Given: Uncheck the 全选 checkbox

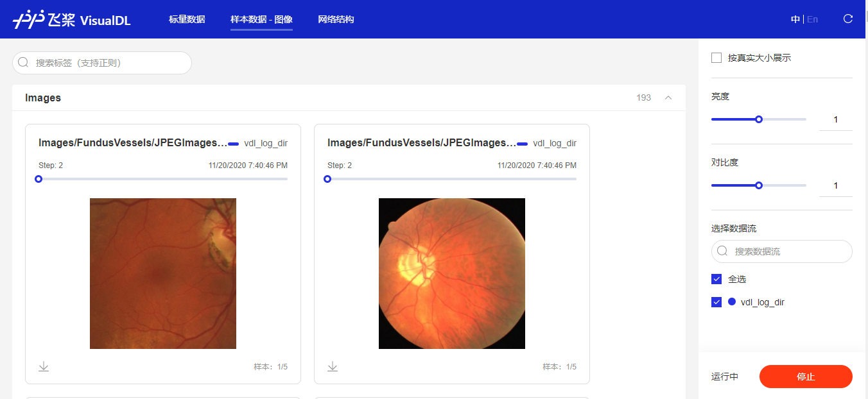Looking at the screenshot, I should pos(716,279).
